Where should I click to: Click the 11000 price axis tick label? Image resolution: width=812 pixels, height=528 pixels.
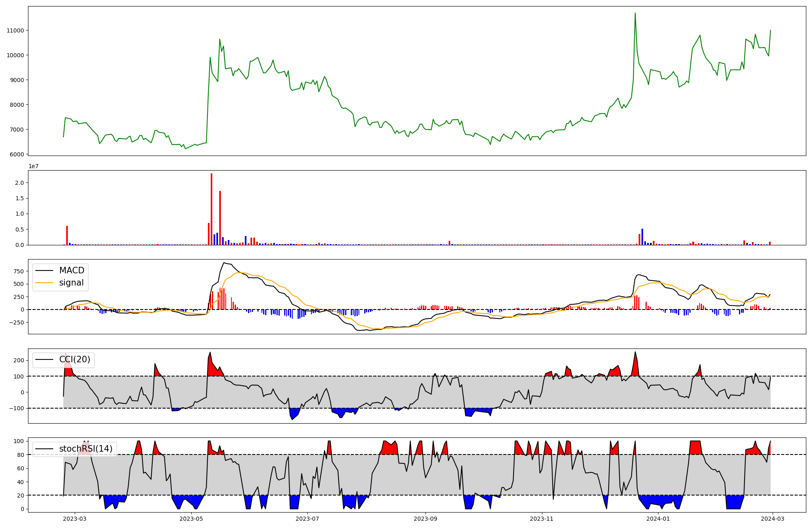point(15,30)
